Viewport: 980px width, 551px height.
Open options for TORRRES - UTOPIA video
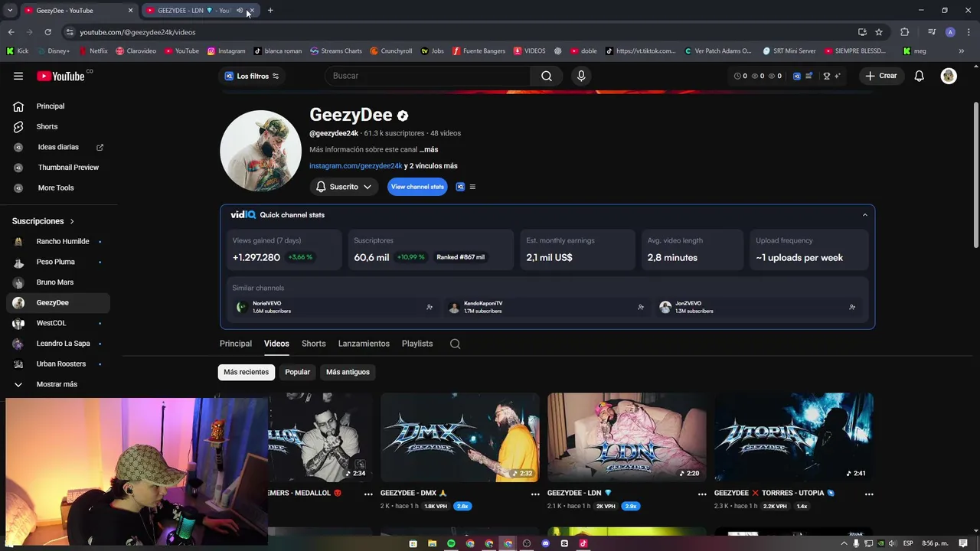tap(869, 494)
